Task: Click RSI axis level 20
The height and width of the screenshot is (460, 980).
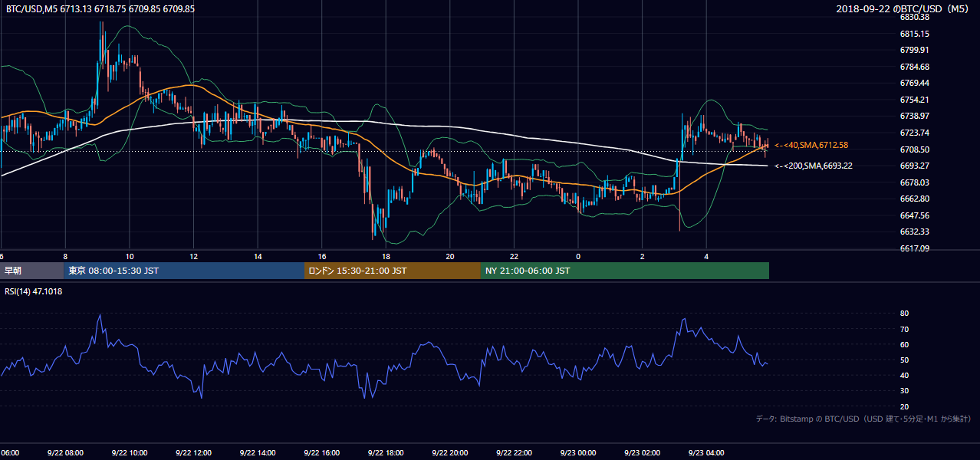Action: [905, 406]
